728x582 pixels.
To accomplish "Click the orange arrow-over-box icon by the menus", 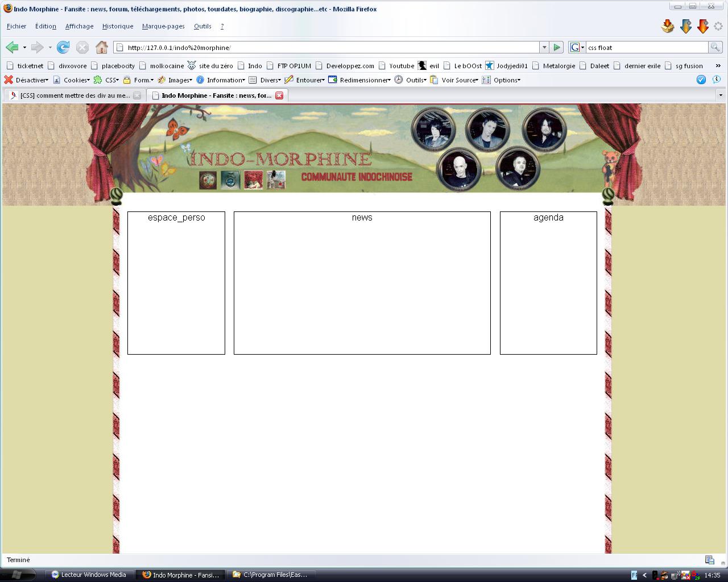I will 668,26.
